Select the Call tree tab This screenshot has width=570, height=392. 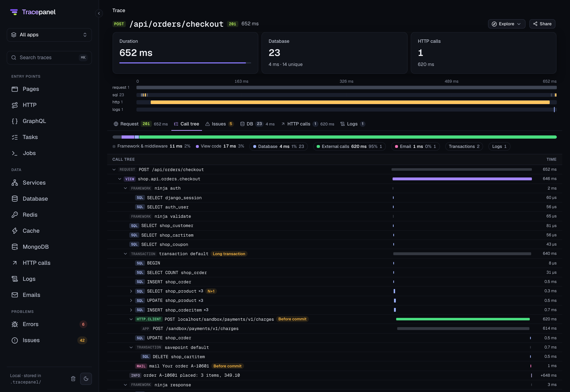(x=186, y=124)
